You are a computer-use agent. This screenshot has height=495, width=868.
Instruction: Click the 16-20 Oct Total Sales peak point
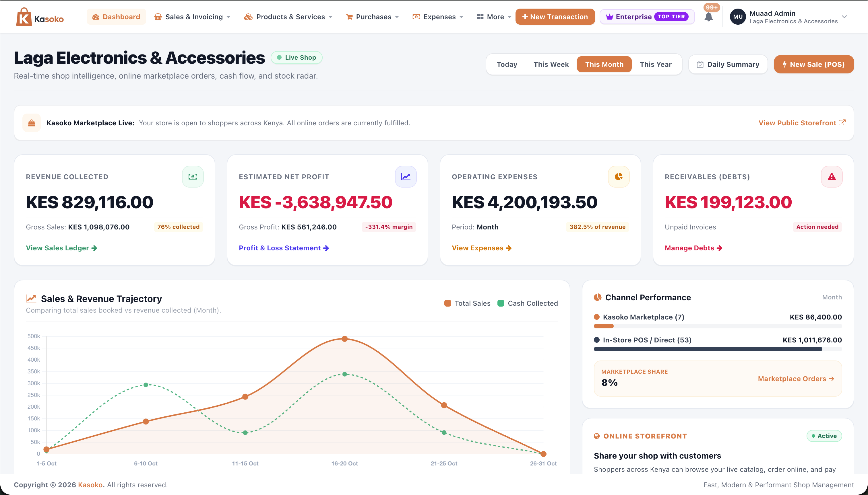coord(344,339)
